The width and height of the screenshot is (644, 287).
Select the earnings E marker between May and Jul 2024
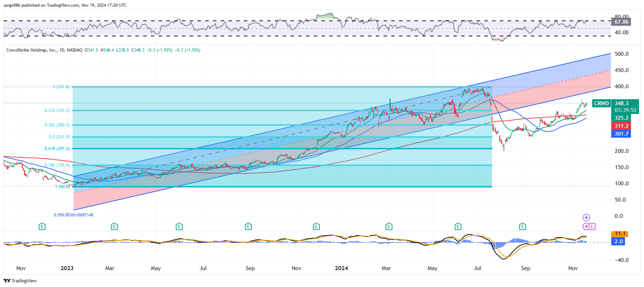[458, 226]
